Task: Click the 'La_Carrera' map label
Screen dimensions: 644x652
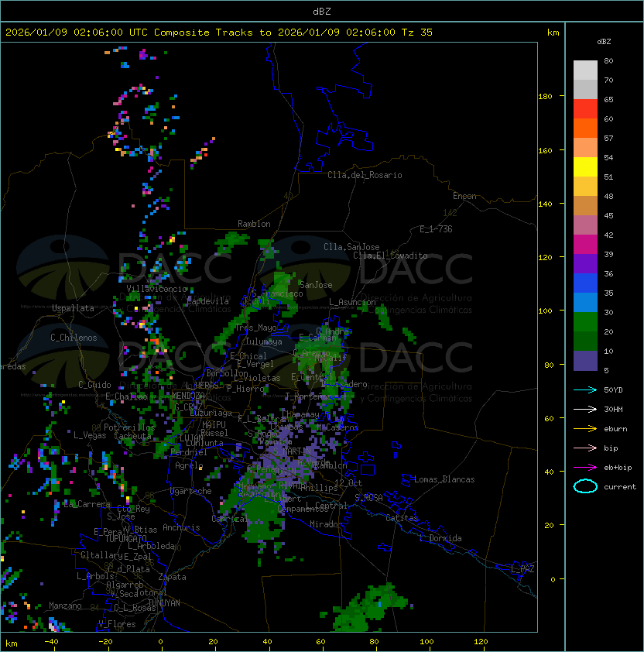Action: click(x=87, y=504)
